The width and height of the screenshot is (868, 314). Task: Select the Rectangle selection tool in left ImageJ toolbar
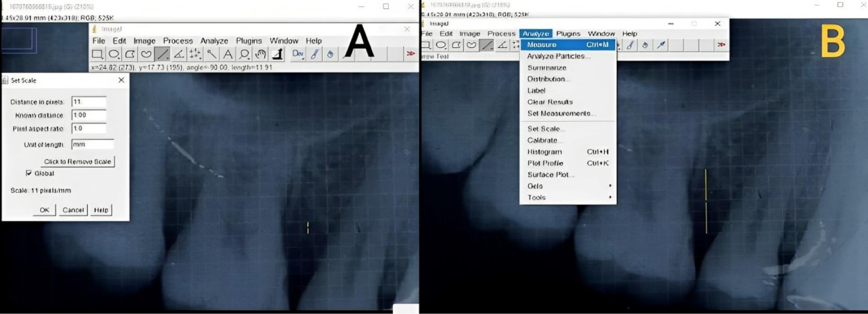pos(97,54)
